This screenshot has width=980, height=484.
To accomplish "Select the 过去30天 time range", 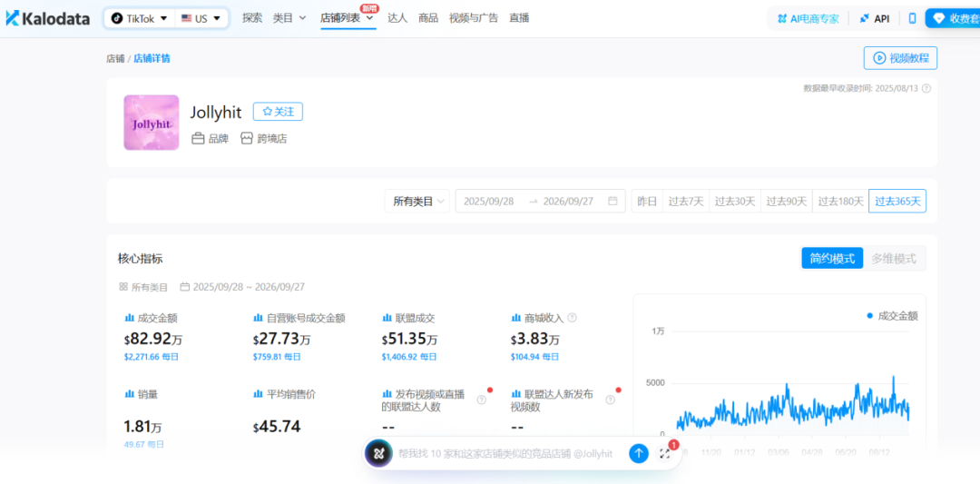I will [x=735, y=202].
